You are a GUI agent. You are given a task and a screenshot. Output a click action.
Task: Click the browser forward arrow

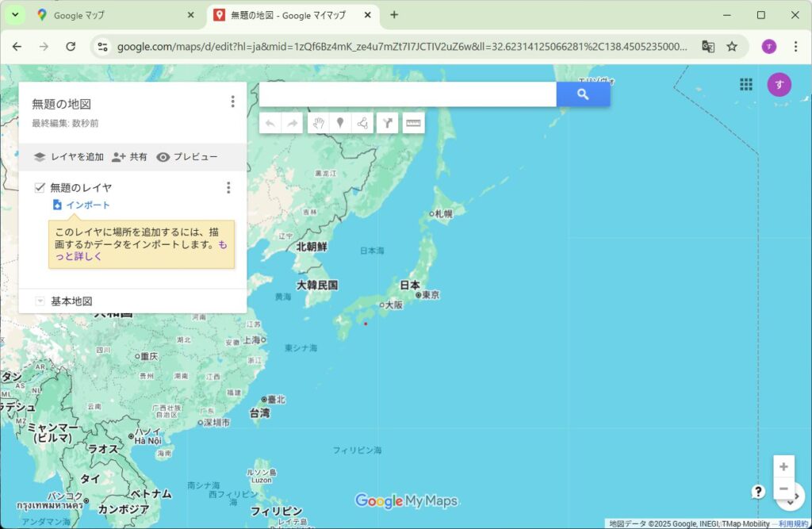click(x=44, y=47)
